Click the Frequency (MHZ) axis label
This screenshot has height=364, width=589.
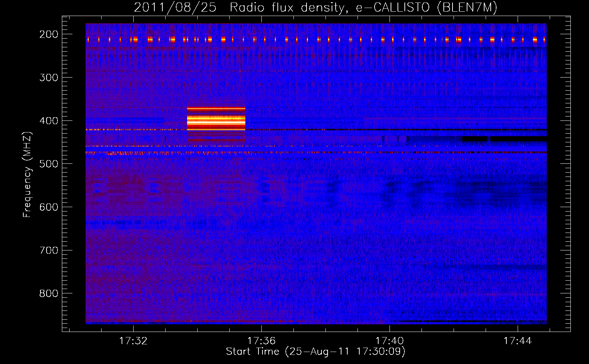[x=27, y=174]
